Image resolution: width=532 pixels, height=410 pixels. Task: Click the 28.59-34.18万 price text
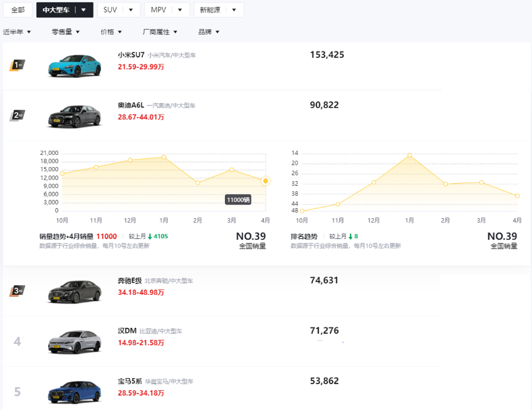tap(141, 393)
